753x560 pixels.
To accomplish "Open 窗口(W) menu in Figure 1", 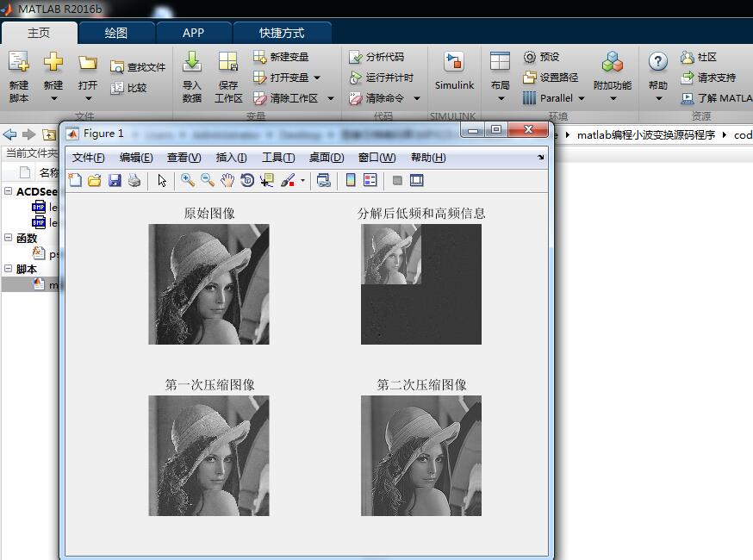I will point(377,158).
